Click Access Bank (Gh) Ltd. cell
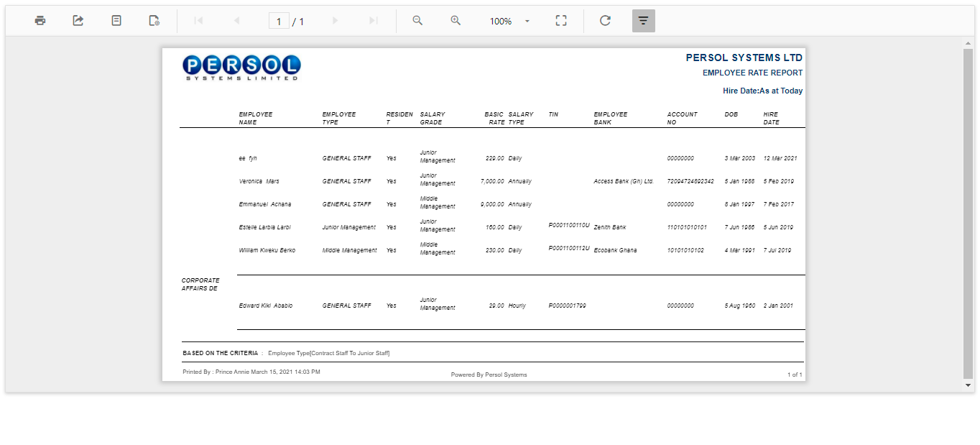Image resolution: width=980 pixels, height=445 pixels. click(624, 181)
